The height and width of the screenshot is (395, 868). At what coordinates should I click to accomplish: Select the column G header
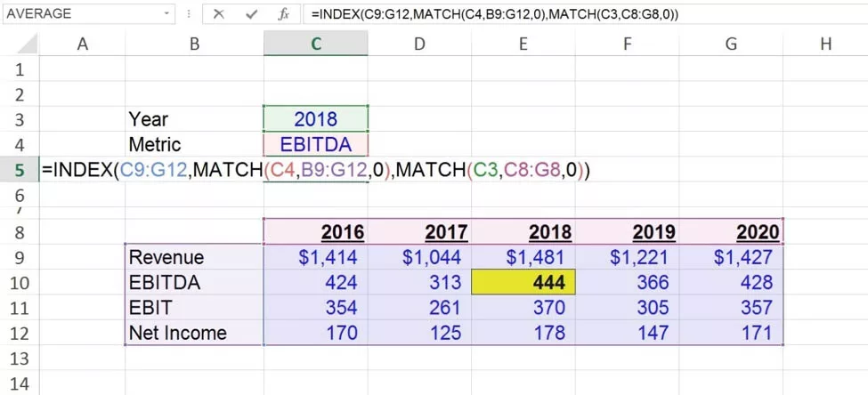point(731,44)
